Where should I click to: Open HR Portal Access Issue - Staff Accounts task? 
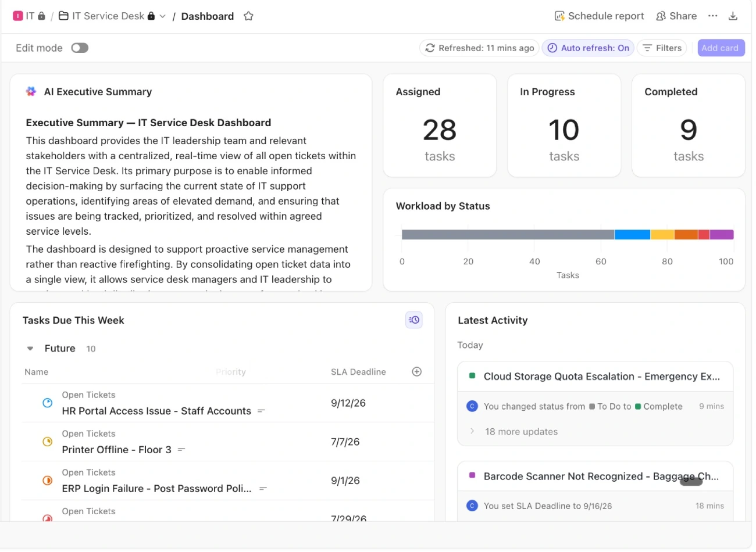point(156,411)
